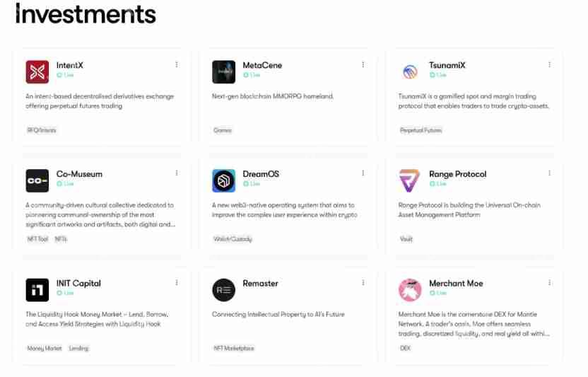This screenshot has width=588, height=377.
Task: Click the Remaster round logo icon
Action: tap(223, 289)
